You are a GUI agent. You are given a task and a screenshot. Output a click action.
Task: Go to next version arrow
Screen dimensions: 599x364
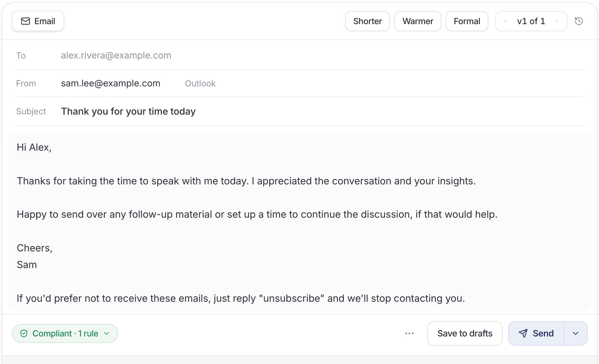pos(557,21)
